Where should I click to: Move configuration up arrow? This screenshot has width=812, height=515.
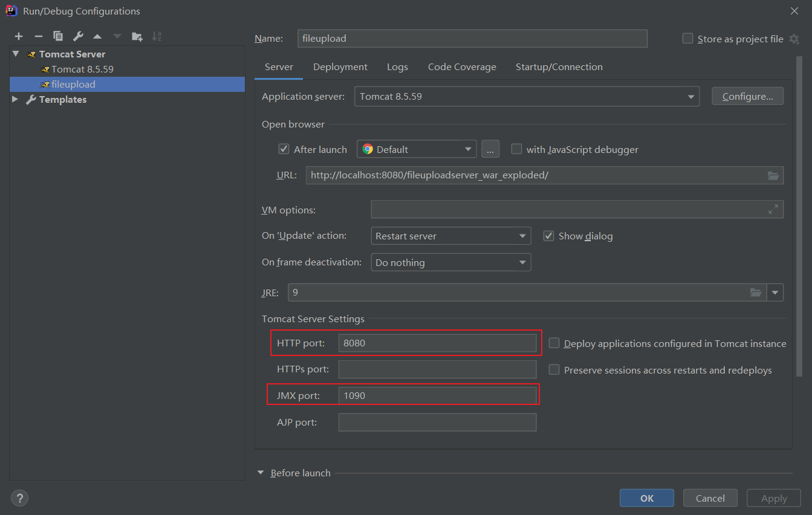pos(97,36)
